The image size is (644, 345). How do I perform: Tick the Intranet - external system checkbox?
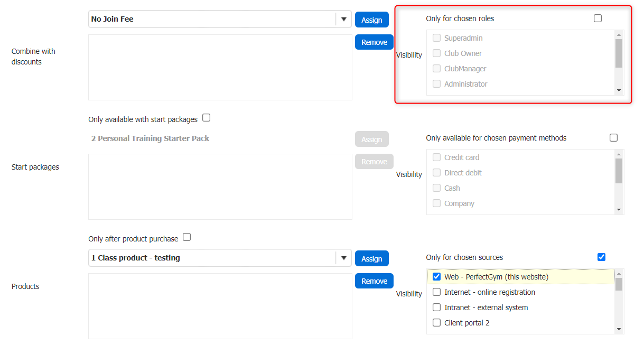point(436,307)
